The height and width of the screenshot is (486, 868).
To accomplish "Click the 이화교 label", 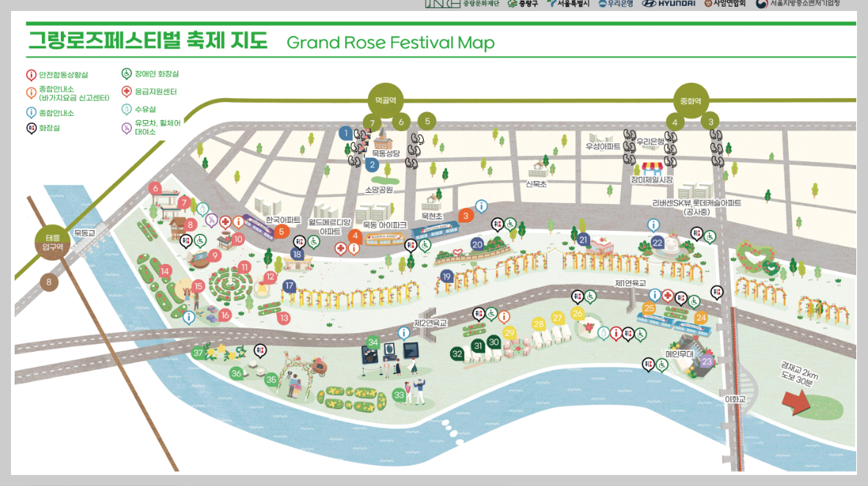I will pyautogui.click(x=735, y=399).
